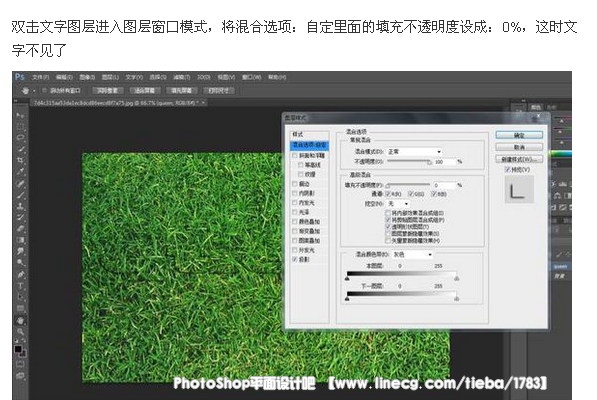Select the Eraser tool
The height and width of the screenshot is (400, 597).
click(20, 228)
